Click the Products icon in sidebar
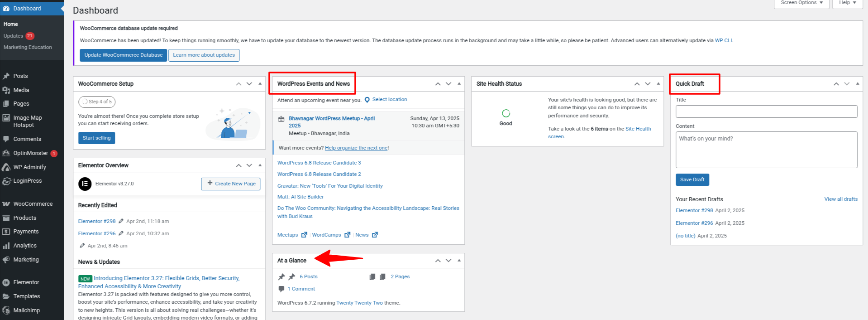 tap(6, 218)
